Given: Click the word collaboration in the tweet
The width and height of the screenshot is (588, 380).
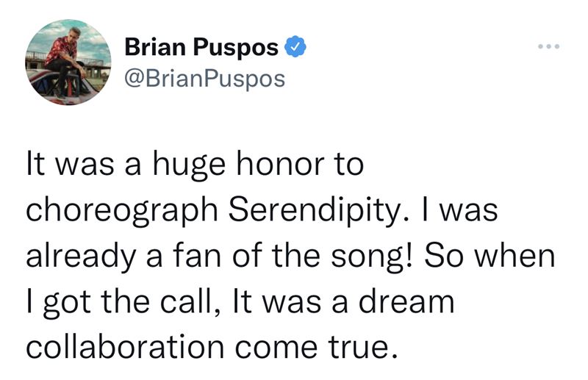Looking at the screenshot, I should [125, 347].
